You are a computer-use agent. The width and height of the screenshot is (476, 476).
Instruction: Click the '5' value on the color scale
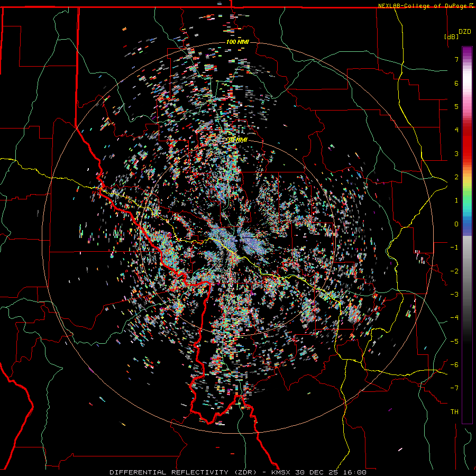456,106
